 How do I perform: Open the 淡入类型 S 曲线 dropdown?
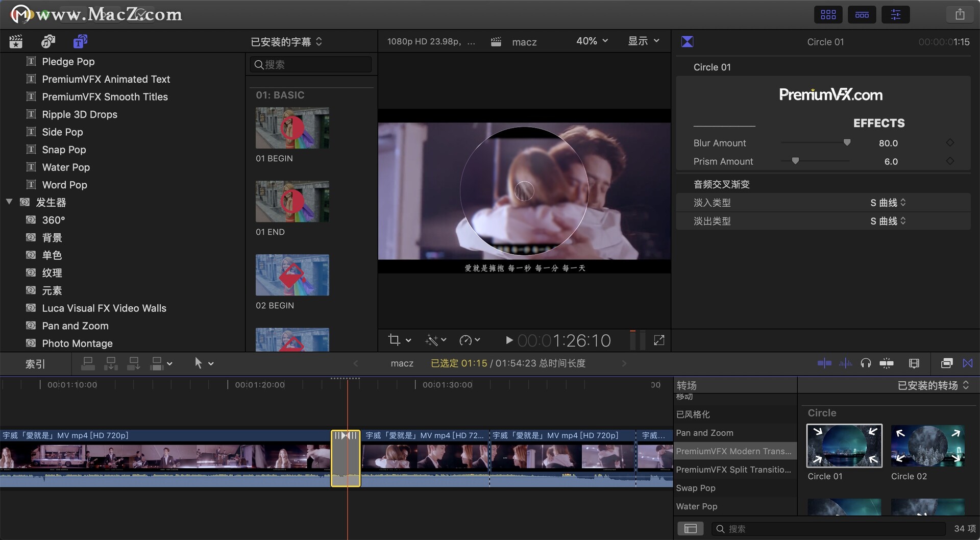888,203
